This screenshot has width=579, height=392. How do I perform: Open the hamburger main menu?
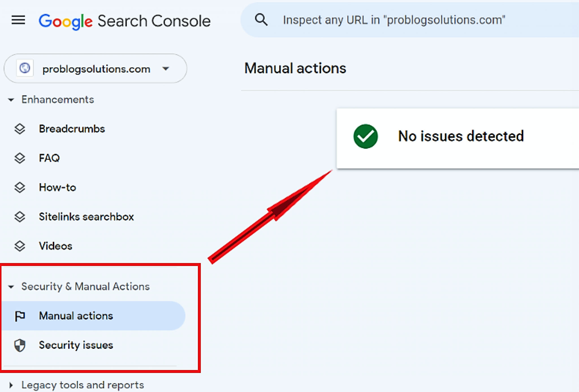pos(18,20)
